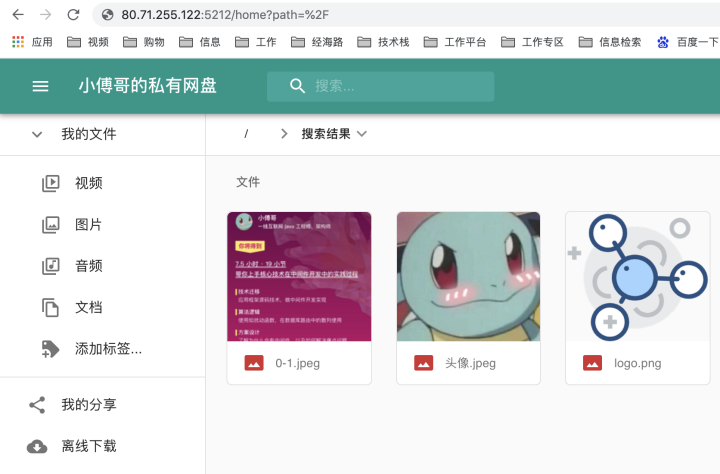The height and width of the screenshot is (474, 720).
Task: Click file name logo.png
Action: point(637,363)
